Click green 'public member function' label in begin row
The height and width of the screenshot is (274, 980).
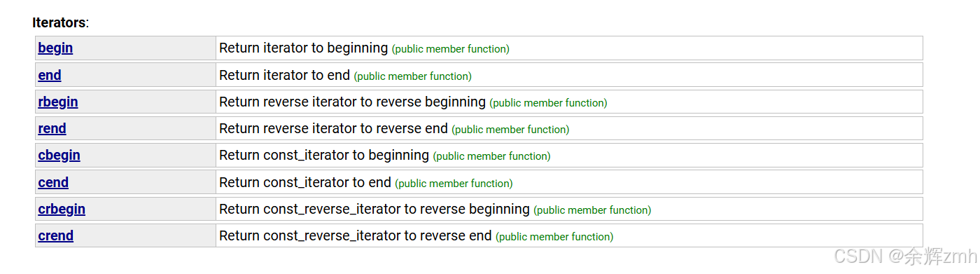tap(451, 49)
